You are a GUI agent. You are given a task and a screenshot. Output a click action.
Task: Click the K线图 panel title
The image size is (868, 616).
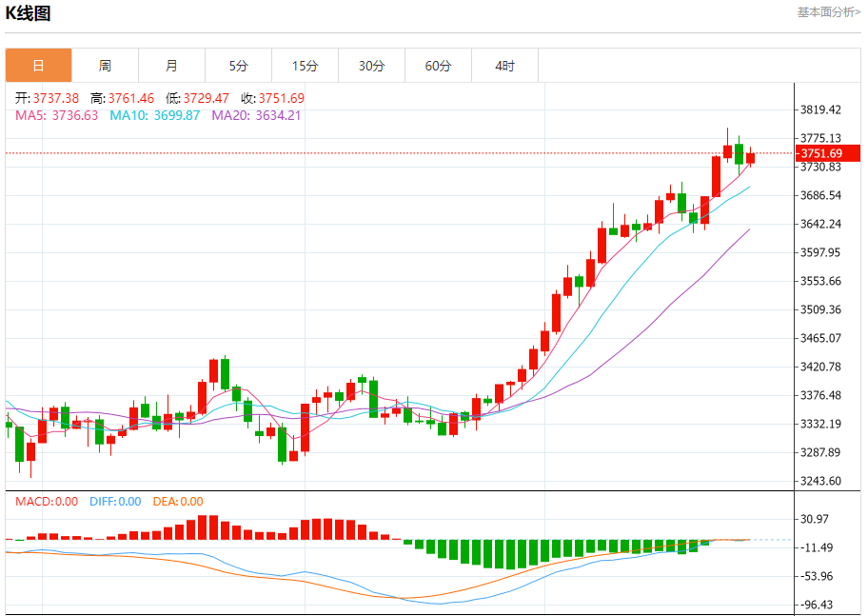click(x=29, y=13)
